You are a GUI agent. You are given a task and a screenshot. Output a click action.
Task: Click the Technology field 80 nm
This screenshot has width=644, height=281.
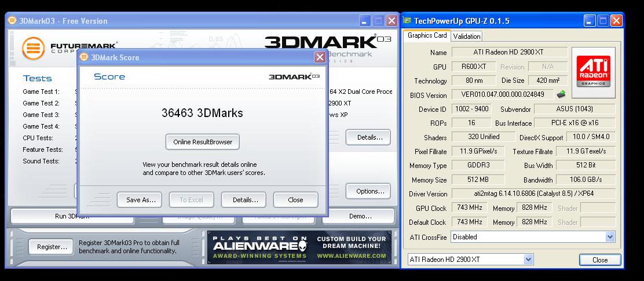point(474,81)
